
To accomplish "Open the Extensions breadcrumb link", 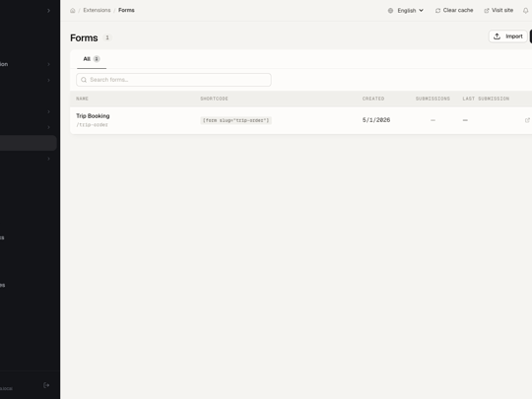I will pyautogui.click(x=97, y=10).
